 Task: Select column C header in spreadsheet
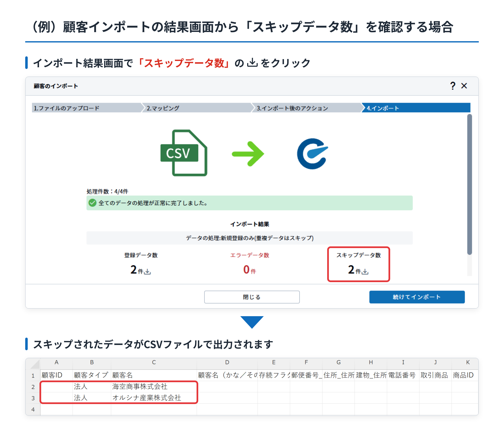click(x=154, y=362)
